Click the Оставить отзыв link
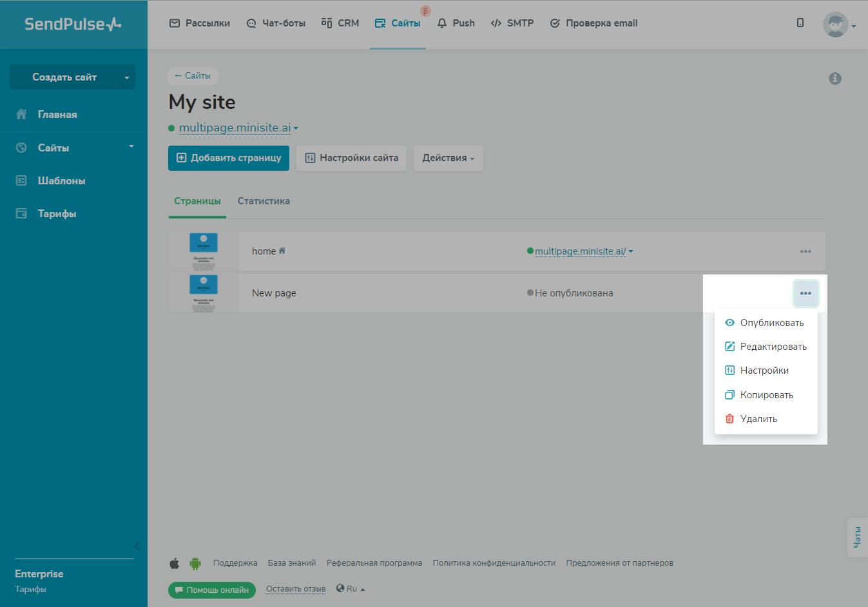This screenshot has height=607, width=868. (x=296, y=589)
